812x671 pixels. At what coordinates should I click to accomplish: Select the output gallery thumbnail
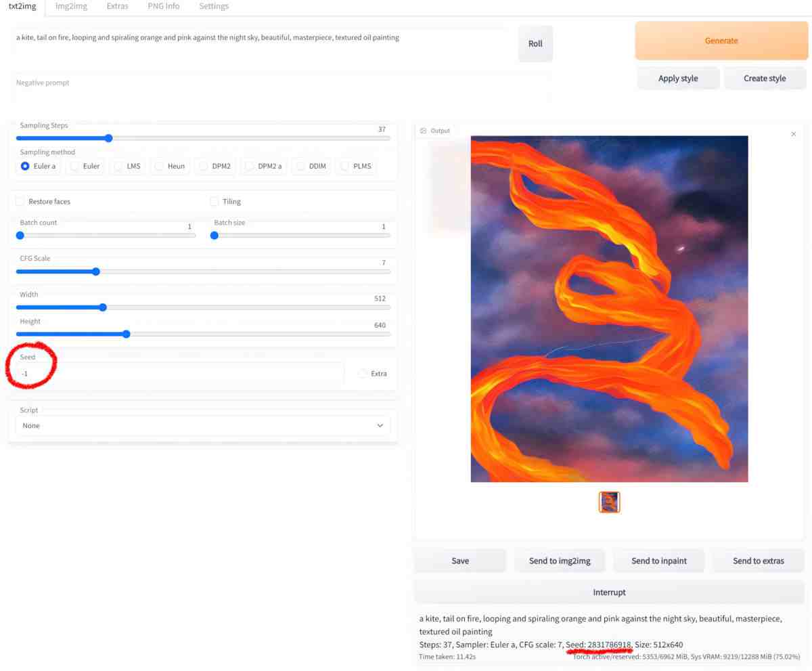pos(610,502)
